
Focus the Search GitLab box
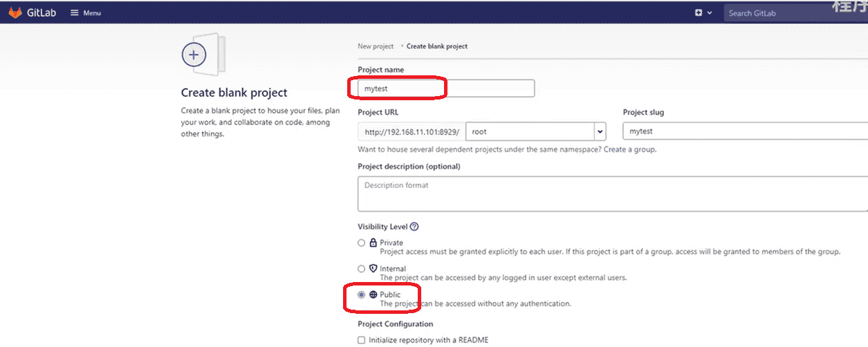point(788,13)
